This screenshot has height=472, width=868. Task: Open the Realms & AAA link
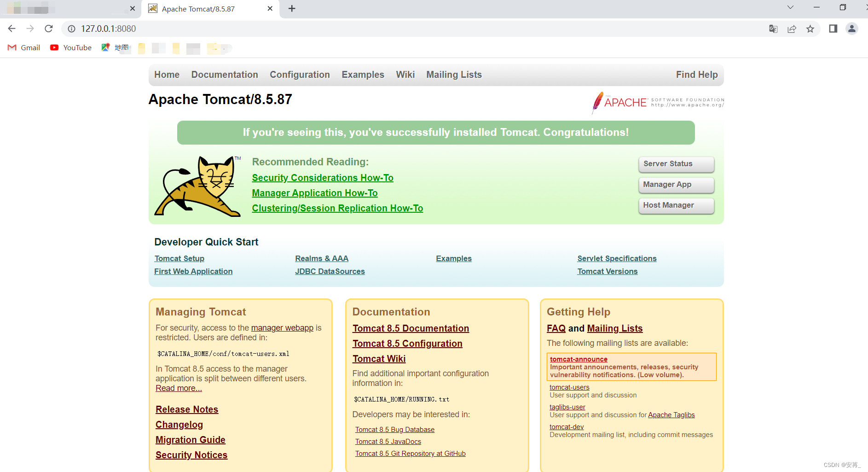pyautogui.click(x=322, y=258)
